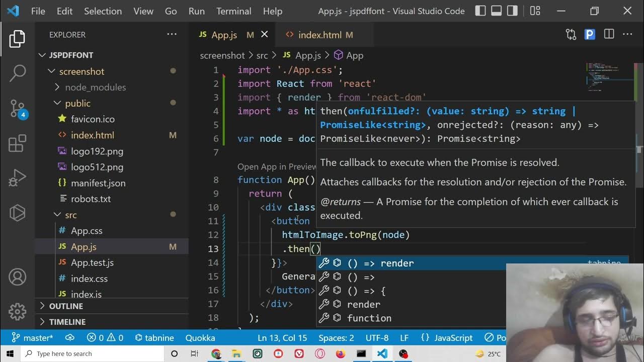Click the Accounts icon in activity bar
Image resolution: width=644 pixels, height=362 pixels.
[18, 277]
